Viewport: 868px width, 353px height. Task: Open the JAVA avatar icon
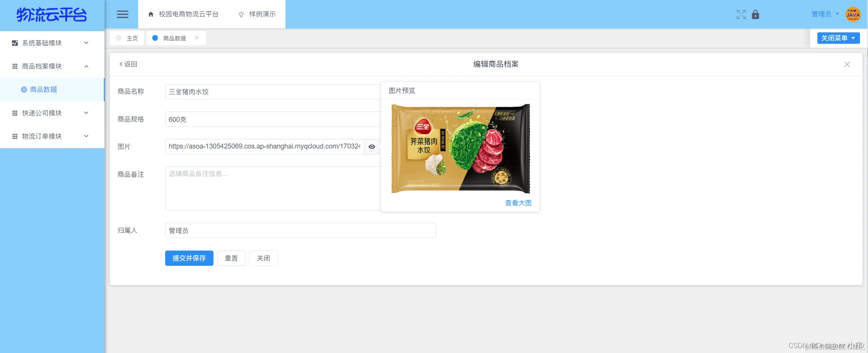(x=853, y=14)
